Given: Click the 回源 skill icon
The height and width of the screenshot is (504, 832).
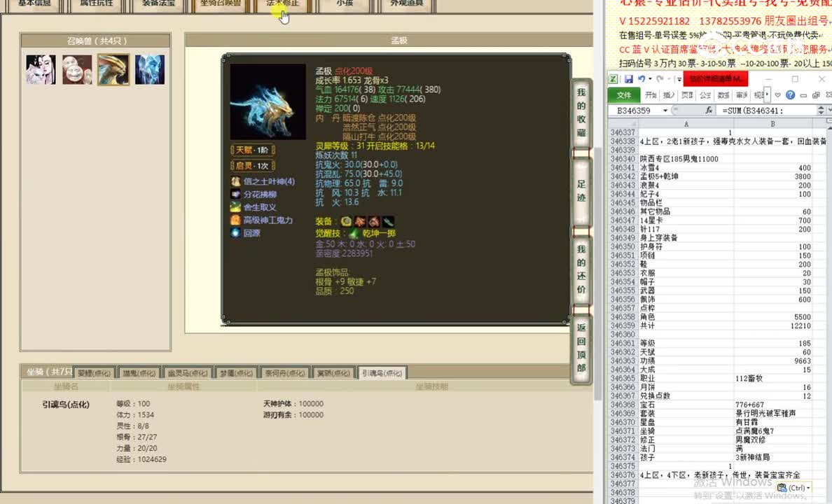Looking at the screenshot, I should point(237,232).
